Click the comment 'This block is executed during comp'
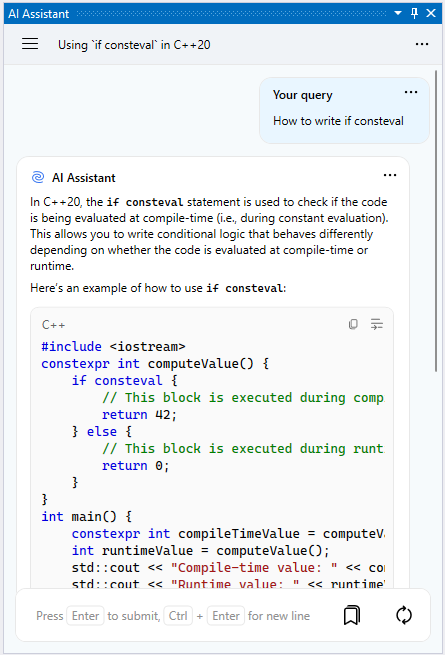445x655 pixels. 243,398
